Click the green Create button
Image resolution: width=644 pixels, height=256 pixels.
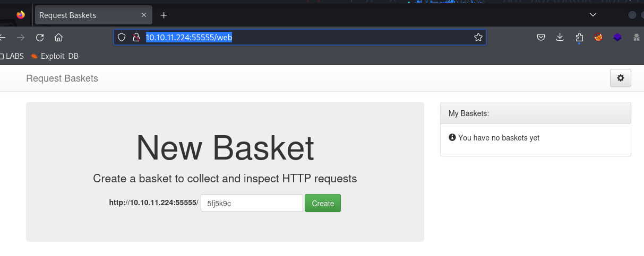coord(323,204)
